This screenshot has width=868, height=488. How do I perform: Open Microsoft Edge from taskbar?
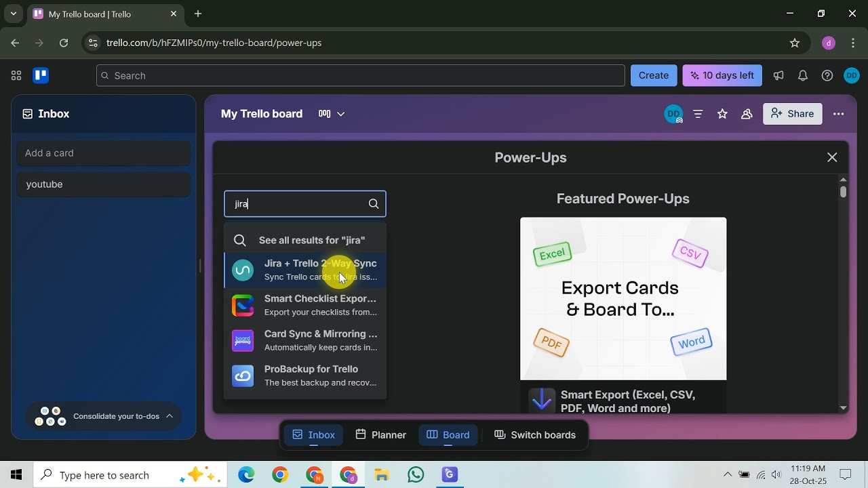pos(246,475)
